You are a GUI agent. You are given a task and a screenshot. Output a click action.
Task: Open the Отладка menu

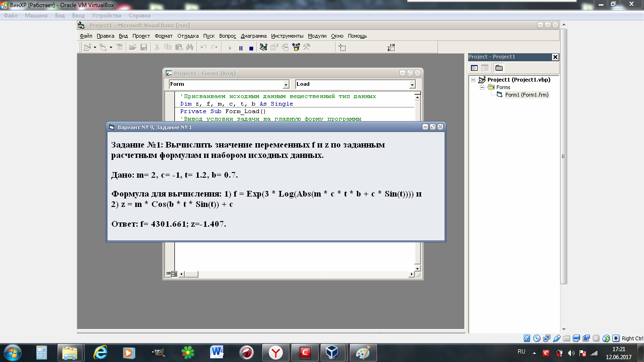click(188, 36)
